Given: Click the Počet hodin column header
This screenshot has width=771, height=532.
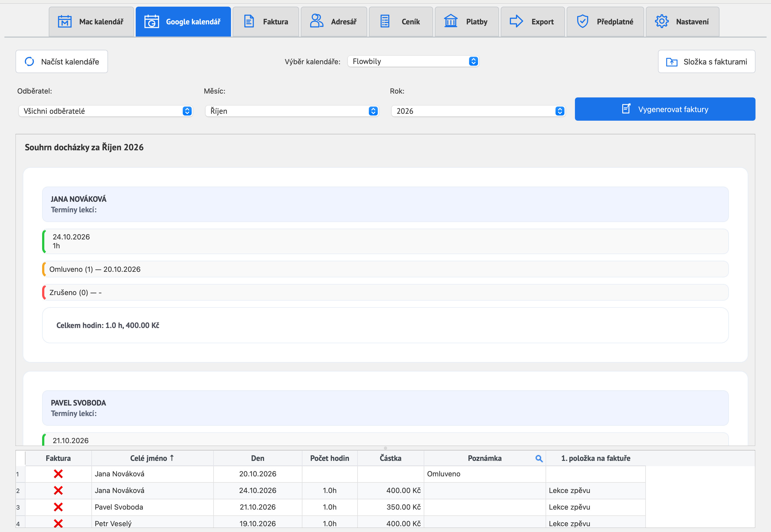Looking at the screenshot, I should coord(330,458).
